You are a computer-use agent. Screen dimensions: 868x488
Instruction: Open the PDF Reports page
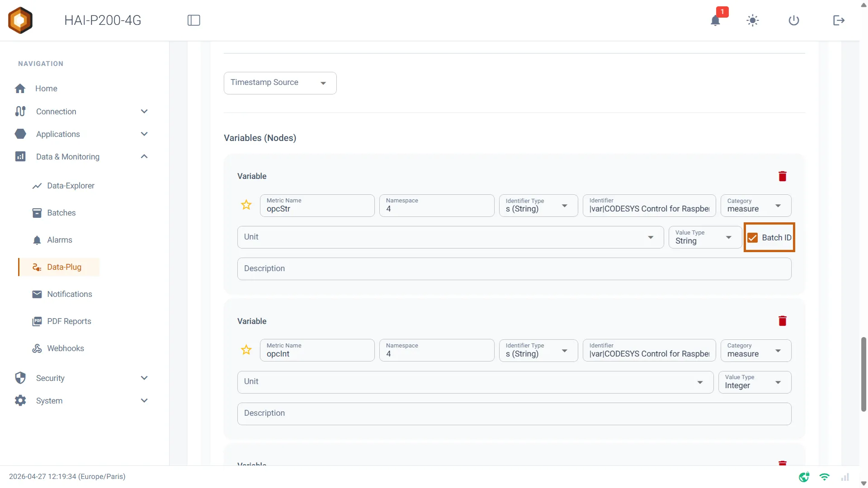69,321
